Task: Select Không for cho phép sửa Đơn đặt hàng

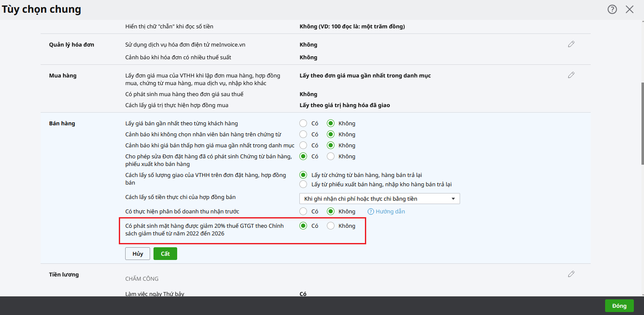Action: (331, 157)
